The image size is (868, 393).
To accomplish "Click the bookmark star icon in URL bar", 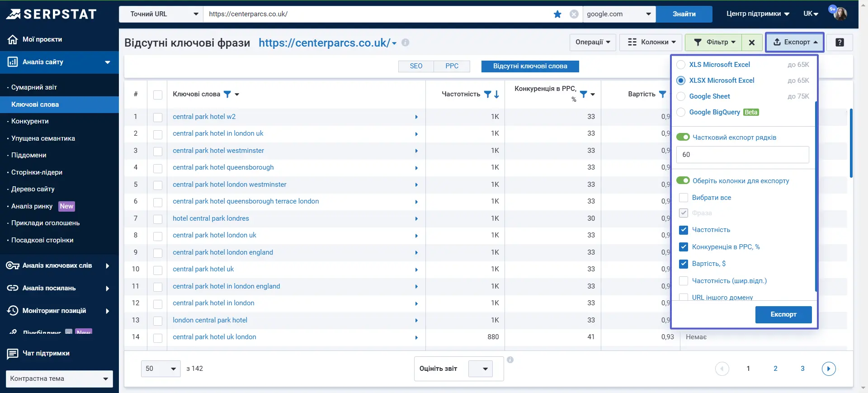I will coord(557,14).
